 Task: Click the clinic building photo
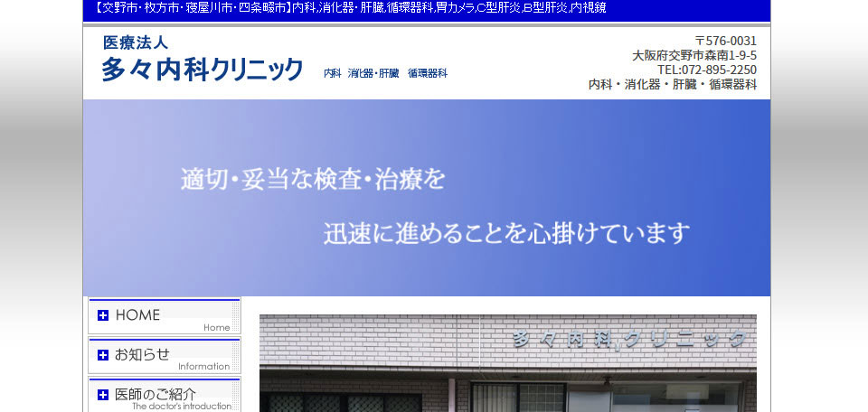(507, 363)
